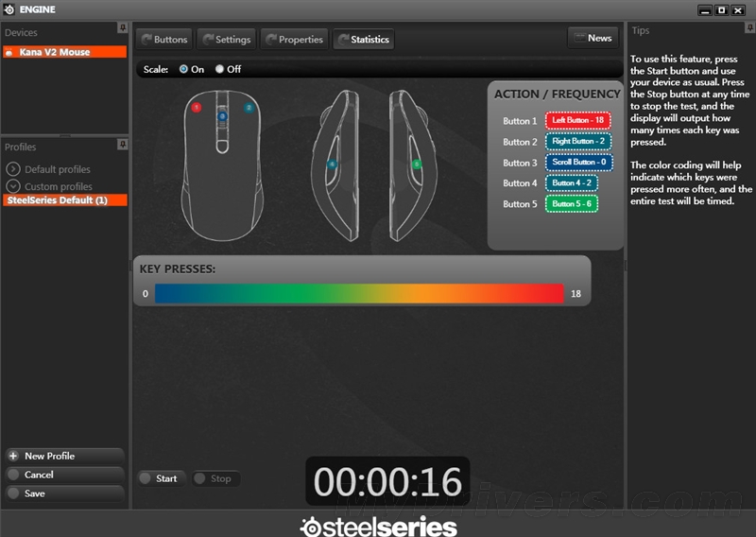This screenshot has height=537, width=756.
Task: Turn Scale On radio button
Action: click(183, 69)
